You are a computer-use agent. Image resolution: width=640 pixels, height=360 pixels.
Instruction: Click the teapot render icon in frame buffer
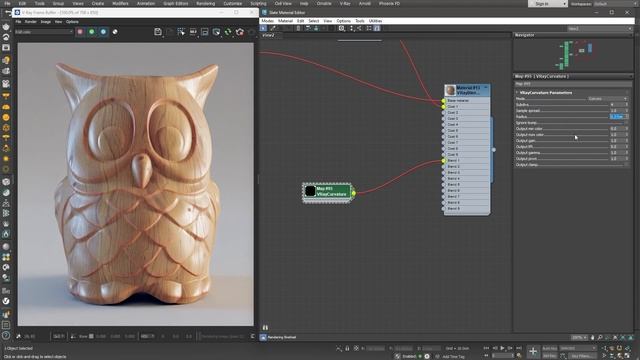[x=240, y=32]
